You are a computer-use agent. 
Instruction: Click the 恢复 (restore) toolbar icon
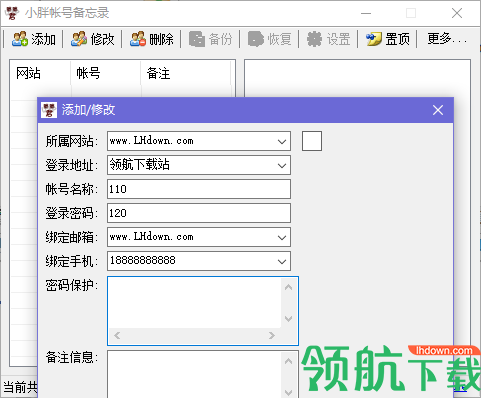[256, 39]
